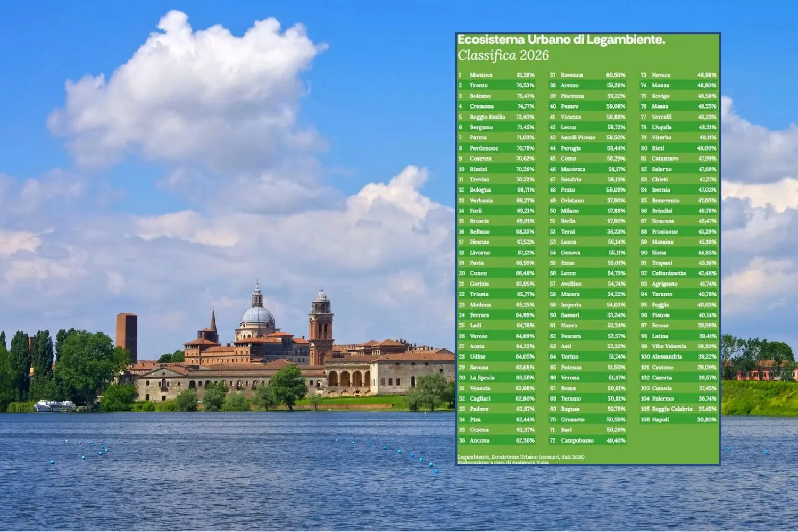Click the "Cosenza" ranking entry
This screenshot has width=798, height=532.
click(481, 159)
